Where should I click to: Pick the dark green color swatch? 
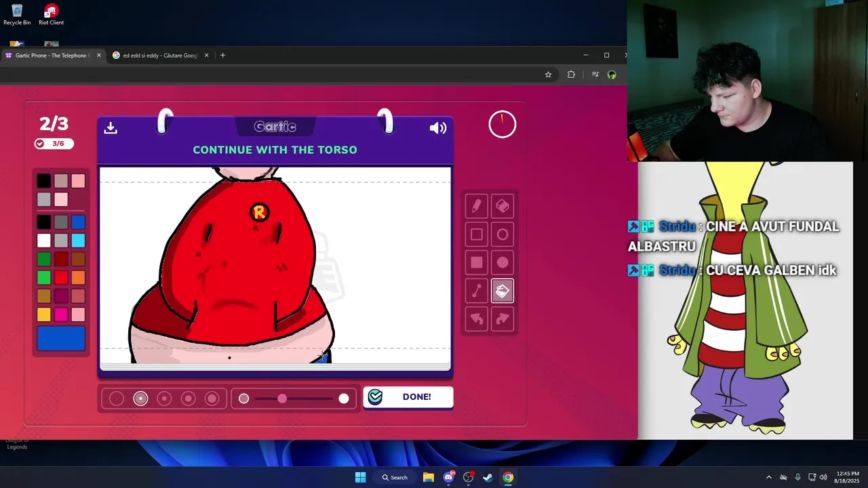[43, 259]
